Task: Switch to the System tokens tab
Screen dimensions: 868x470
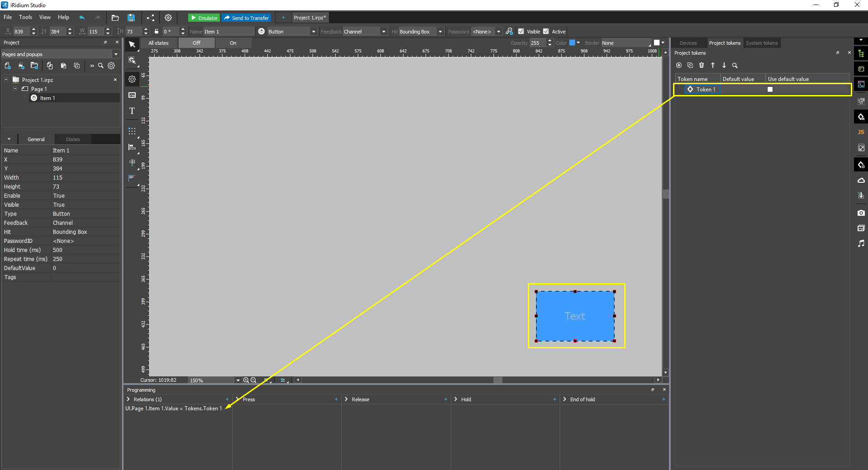Action: pyautogui.click(x=761, y=43)
